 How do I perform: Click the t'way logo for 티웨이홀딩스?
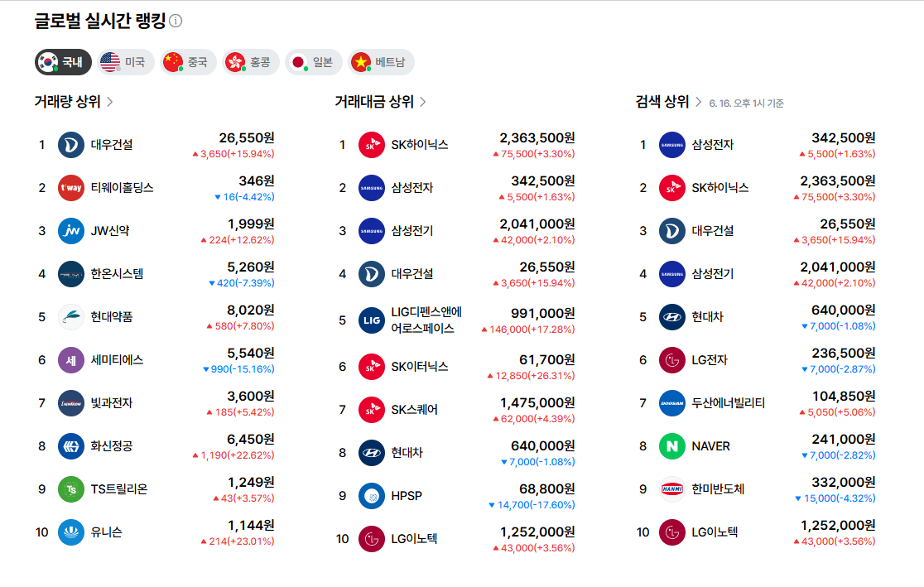71,188
